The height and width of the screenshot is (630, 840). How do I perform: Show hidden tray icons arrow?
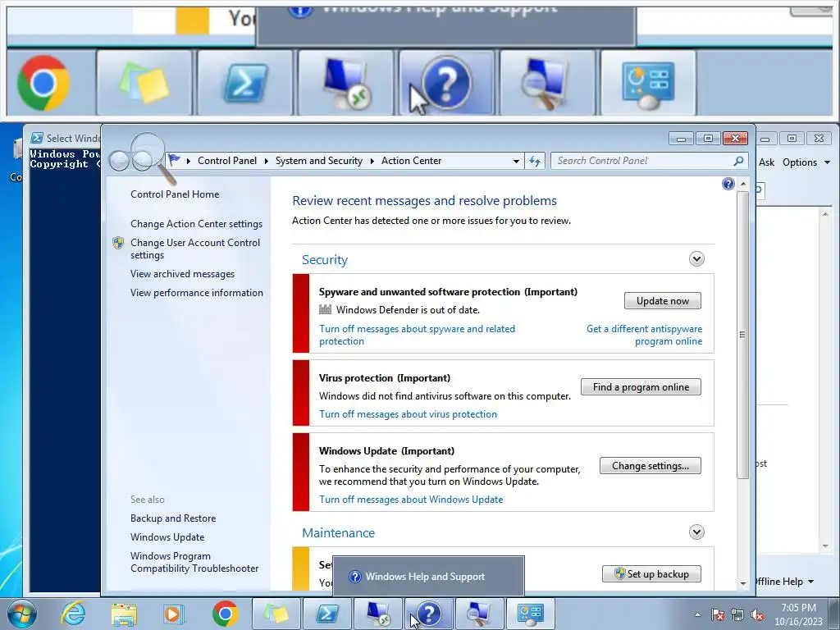(697, 615)
